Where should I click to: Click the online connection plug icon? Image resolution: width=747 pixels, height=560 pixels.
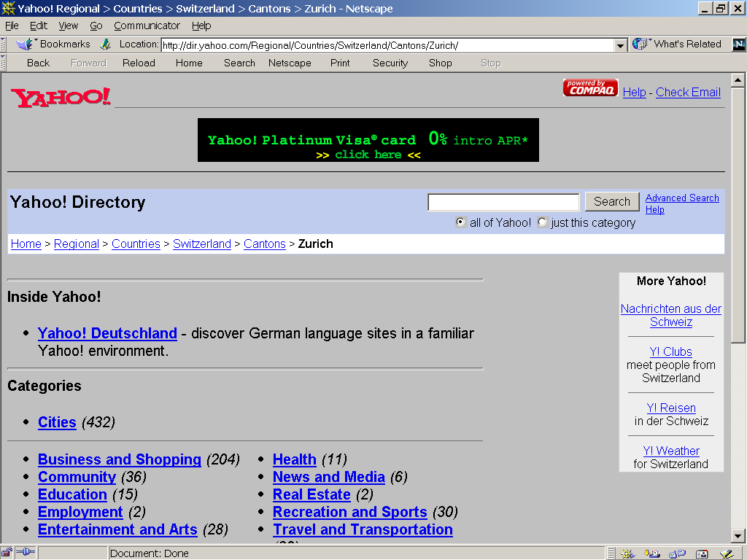(26, 553)
